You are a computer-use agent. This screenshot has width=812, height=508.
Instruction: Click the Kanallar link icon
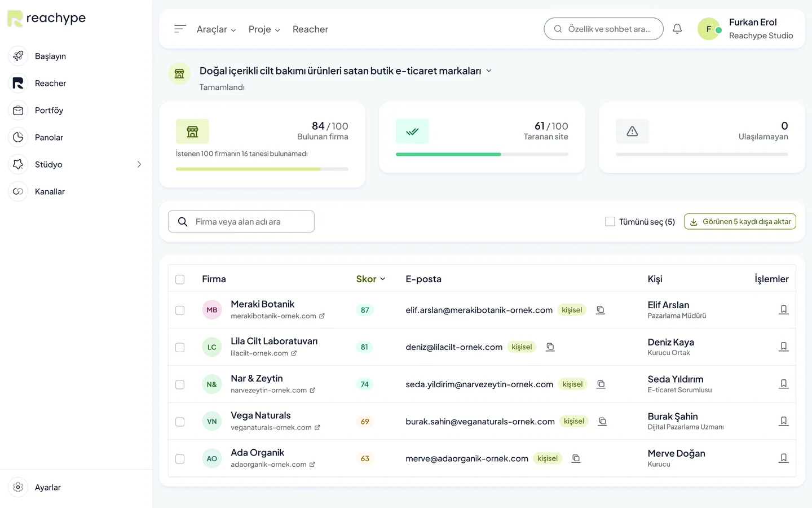point(18,191)
